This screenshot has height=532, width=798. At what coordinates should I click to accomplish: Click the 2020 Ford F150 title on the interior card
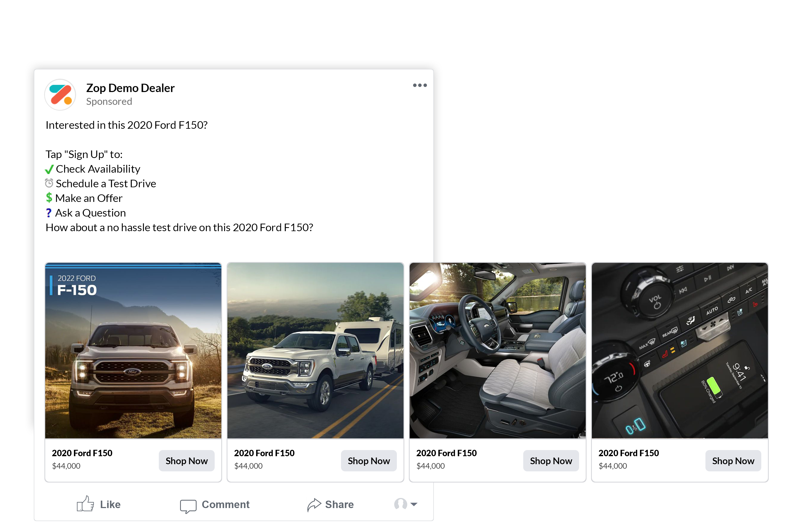click(447, 453)
